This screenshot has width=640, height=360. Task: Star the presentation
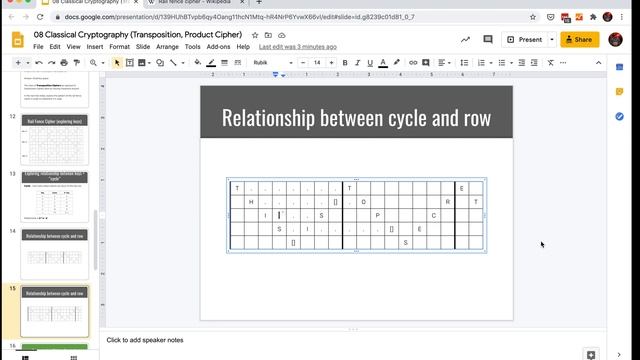255,36
